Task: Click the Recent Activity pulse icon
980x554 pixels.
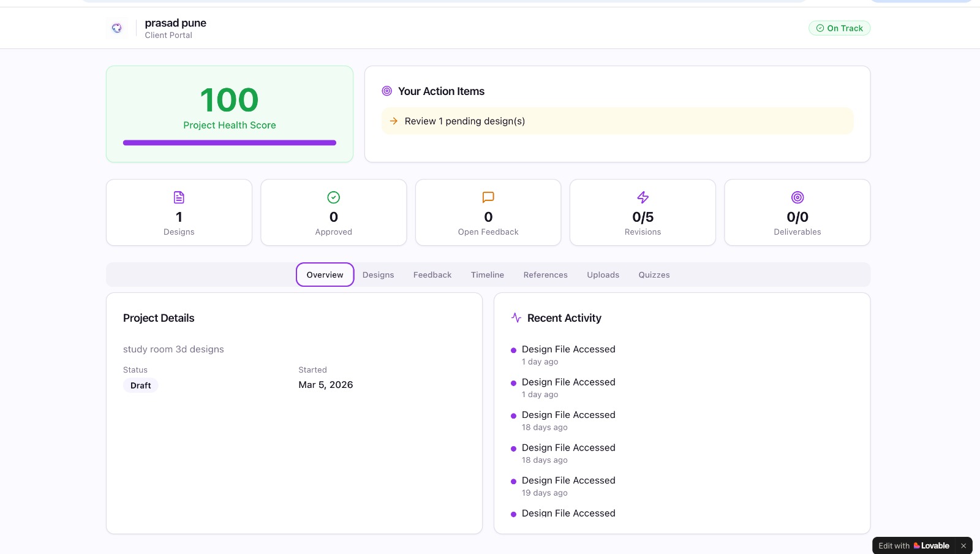Action: coord(516,317)
